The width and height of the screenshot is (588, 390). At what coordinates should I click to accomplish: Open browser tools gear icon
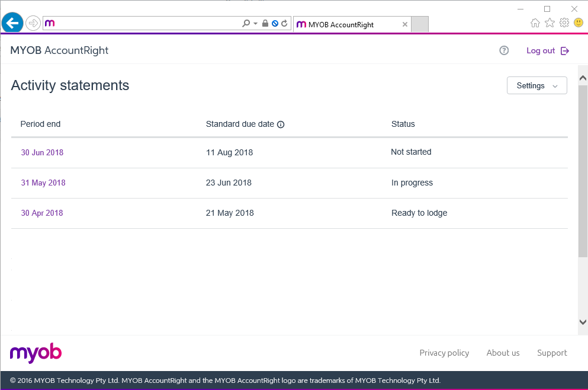[x=564, y=23]
